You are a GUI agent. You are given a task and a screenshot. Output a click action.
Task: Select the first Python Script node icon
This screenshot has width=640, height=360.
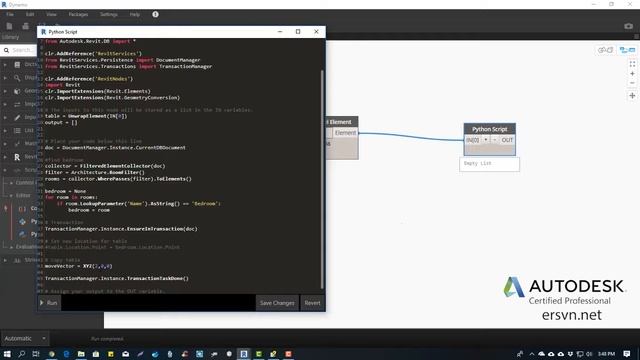[22, 221]
